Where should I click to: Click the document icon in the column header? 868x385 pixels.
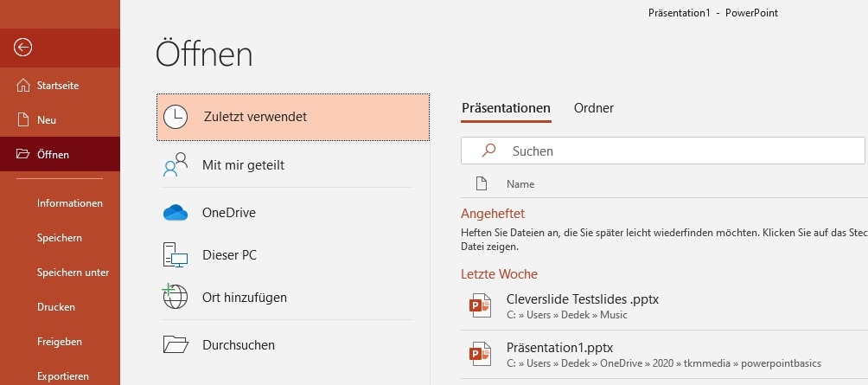(481, 184)
